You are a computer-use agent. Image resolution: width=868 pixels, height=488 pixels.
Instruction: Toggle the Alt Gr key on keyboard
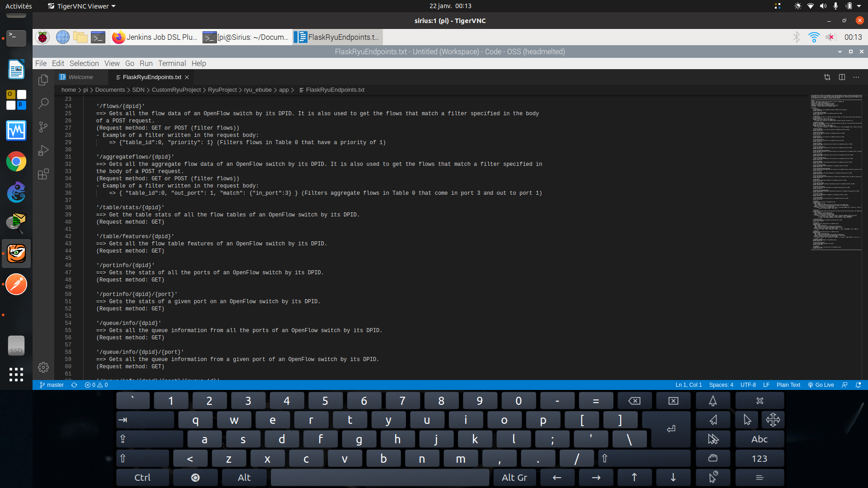click(x=514, y=478)
